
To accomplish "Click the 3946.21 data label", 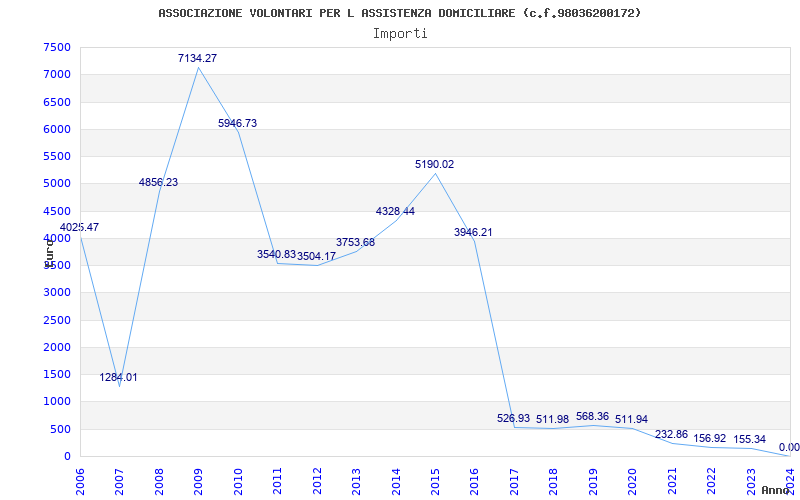I will pyautogui.click(x=473, y=232).
